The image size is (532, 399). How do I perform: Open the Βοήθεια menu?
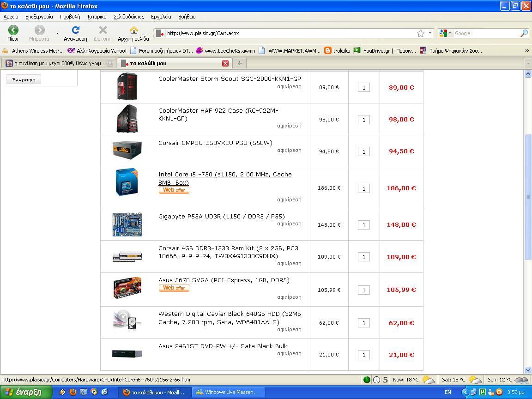[187, 17]
